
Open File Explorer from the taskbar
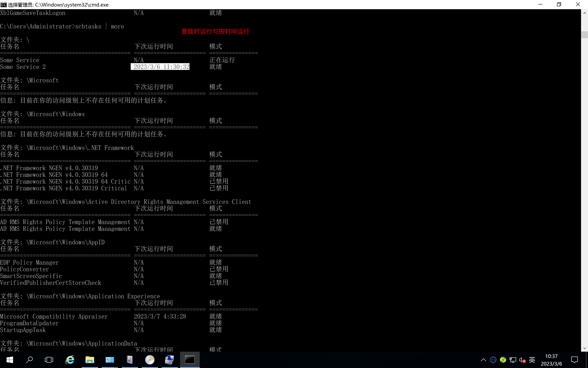(90, 360)
